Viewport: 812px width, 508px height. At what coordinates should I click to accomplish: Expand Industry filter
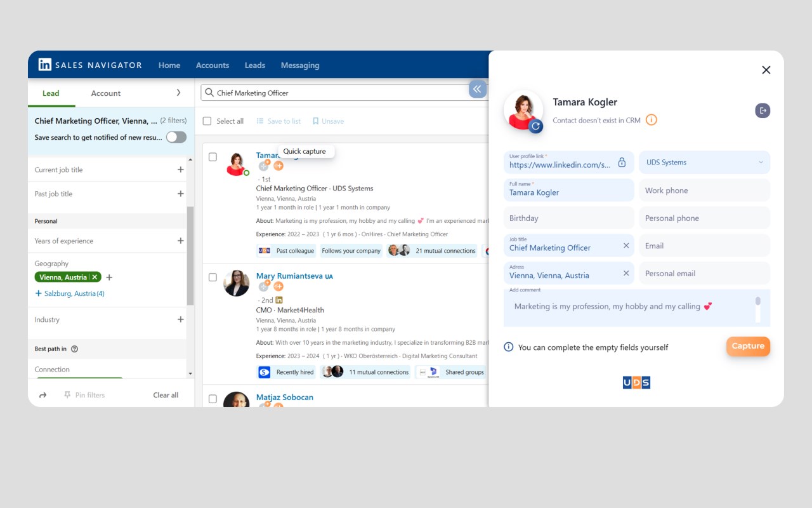[x=181, y=319]
